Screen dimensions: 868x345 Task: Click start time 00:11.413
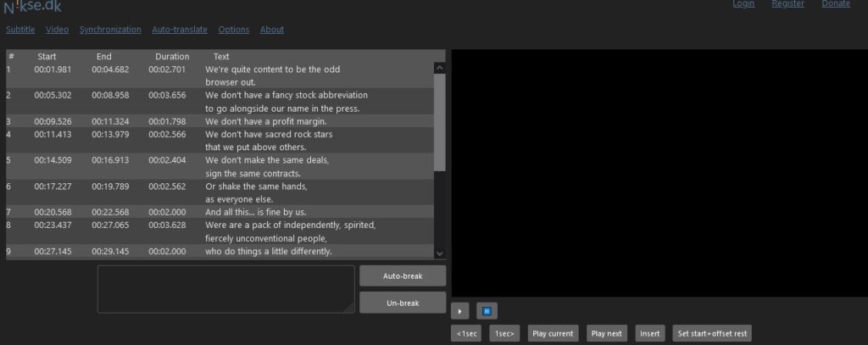tap(53, 134)
